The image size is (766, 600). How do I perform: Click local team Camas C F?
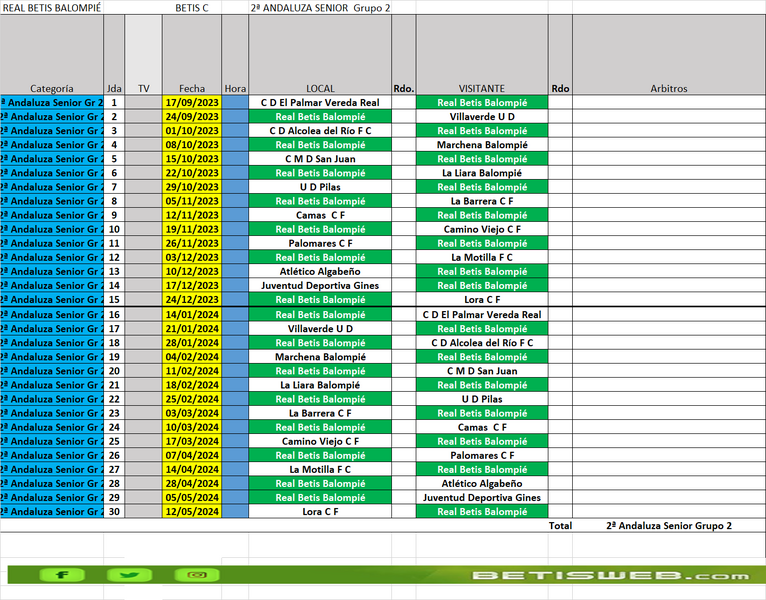(x=320, y=215)
